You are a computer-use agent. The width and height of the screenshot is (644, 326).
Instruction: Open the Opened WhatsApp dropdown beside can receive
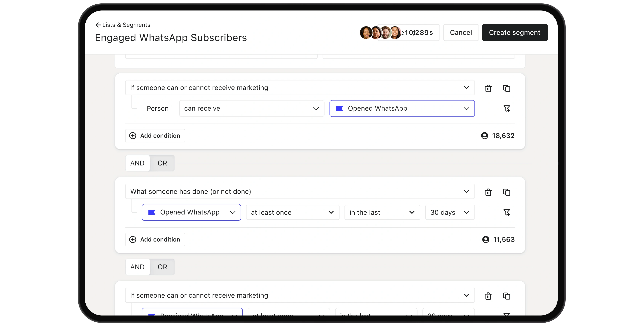(x=402, y=108)
